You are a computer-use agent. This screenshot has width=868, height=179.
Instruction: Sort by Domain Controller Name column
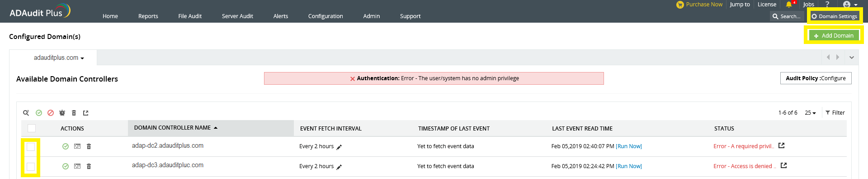(211, 128)
